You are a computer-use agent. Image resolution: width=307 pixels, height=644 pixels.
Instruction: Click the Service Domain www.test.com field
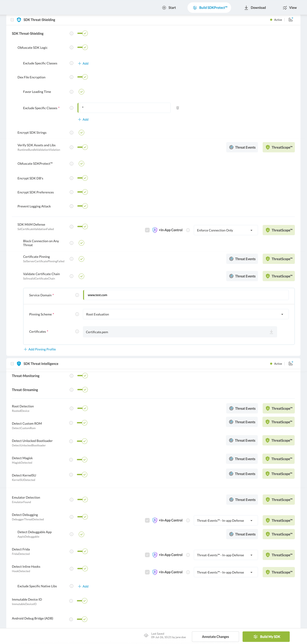point(186,295)
